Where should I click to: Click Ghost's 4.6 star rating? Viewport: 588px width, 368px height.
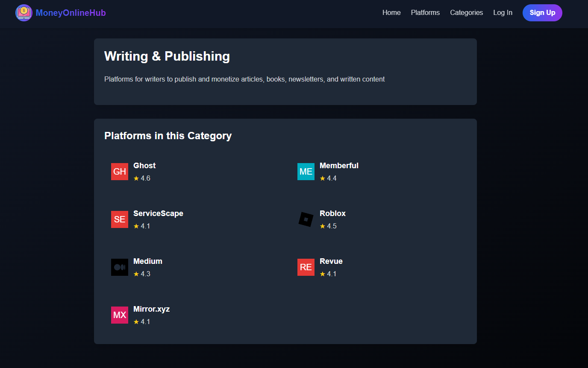[142, 178]
